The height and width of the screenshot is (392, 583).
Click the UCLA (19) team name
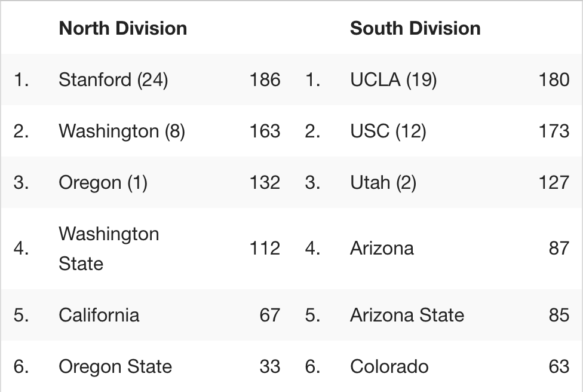click(394, 79)
